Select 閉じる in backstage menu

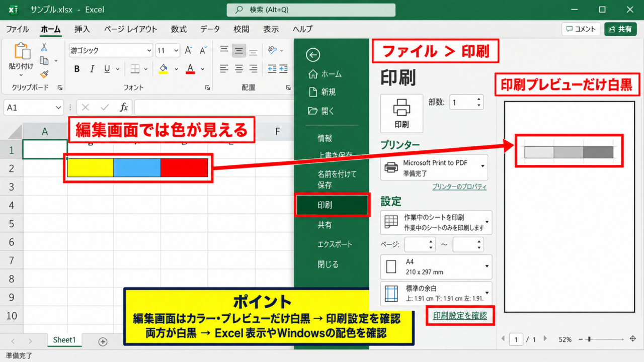[328, 264]
